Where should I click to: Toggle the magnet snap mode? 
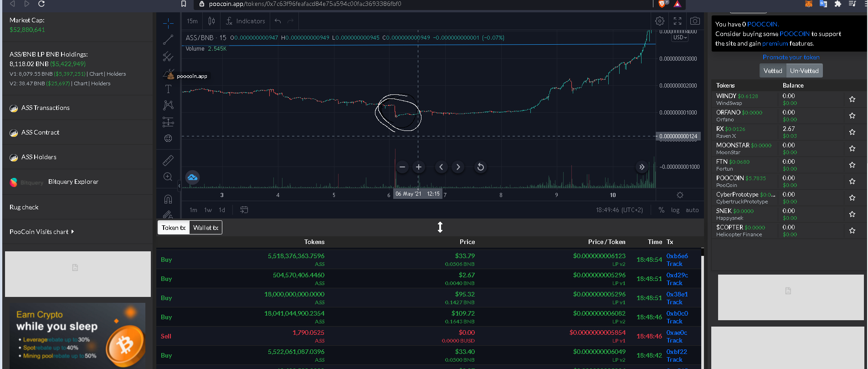pyautogui.click(x=168, y=199)
